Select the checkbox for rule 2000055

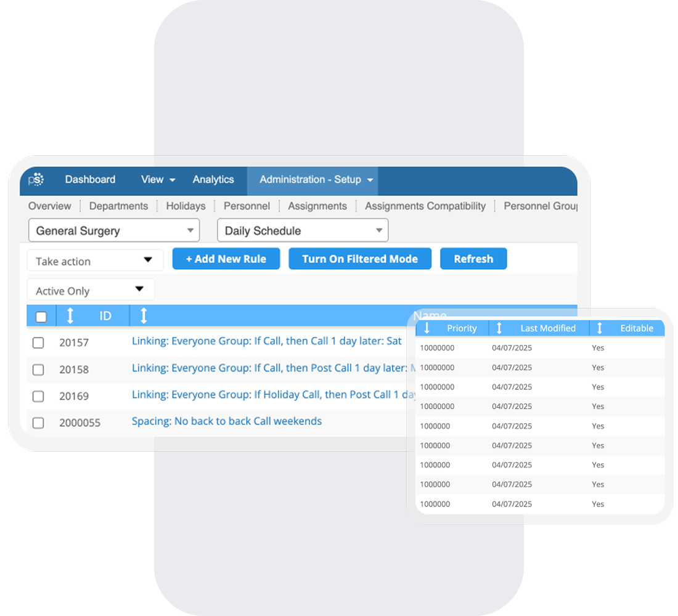coord(38,423)
